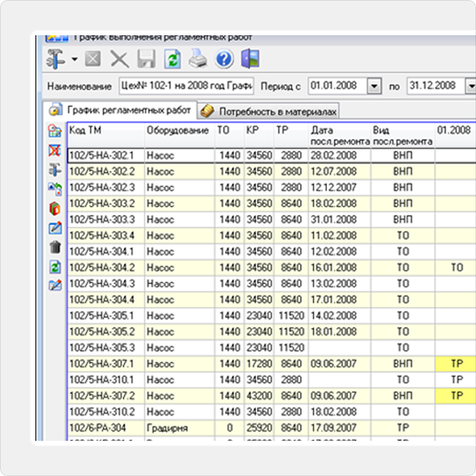Open help with the question mark icon
Viewport: 476px width, 476px height.
224,59
